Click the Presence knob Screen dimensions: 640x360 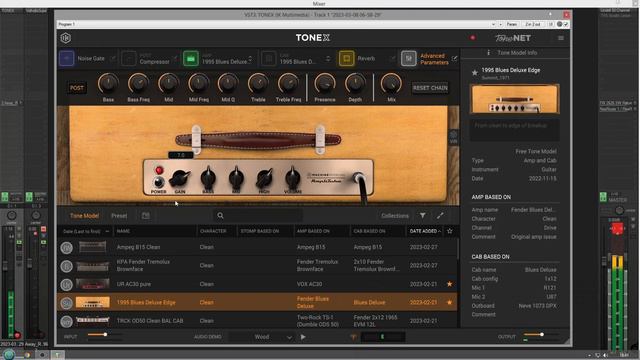(x=325, y=84)
